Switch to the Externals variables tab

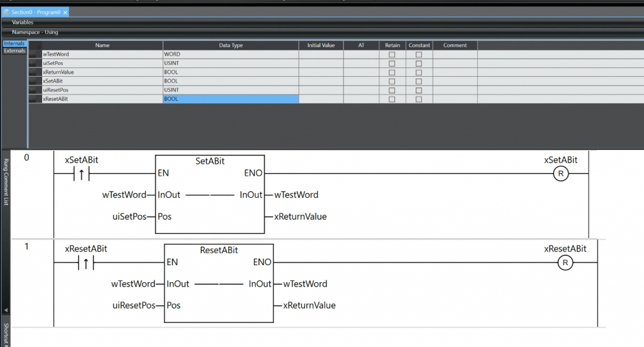(x=14, y=51)
